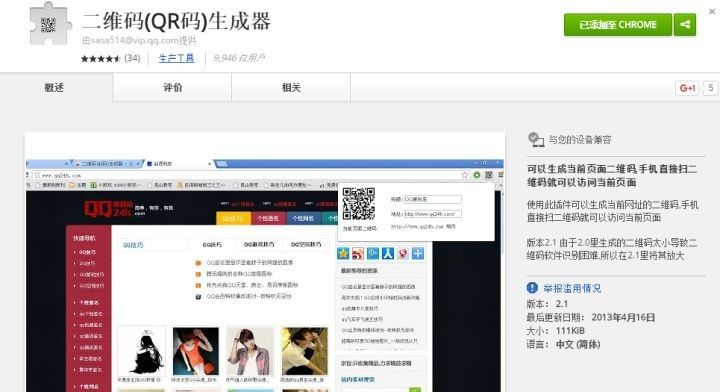Click the 与您的设备兼容 text

coord(580,140)
